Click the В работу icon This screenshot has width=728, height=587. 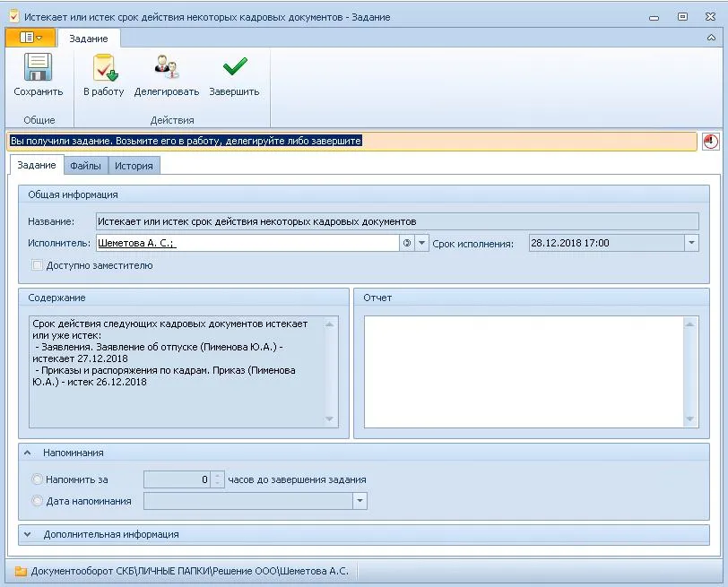pyautogui.click(x=104, y=68)
